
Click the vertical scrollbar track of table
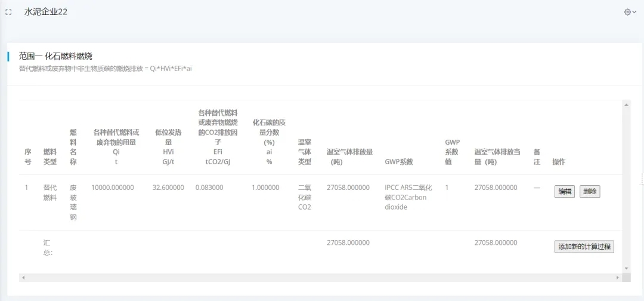click(x=626, y=186)
